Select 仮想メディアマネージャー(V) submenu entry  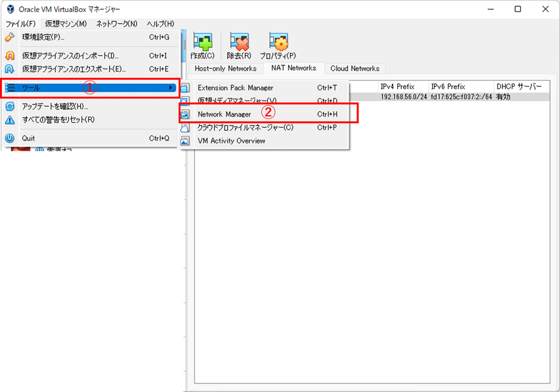(x=264, y=101)
